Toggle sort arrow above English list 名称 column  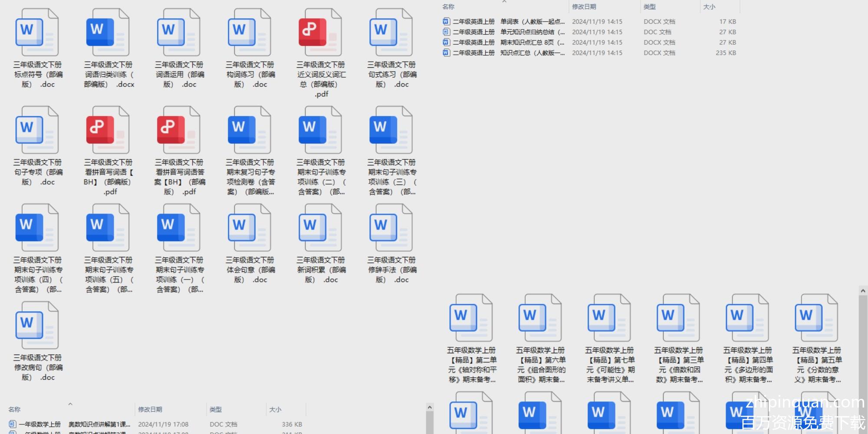coord(504,2)
